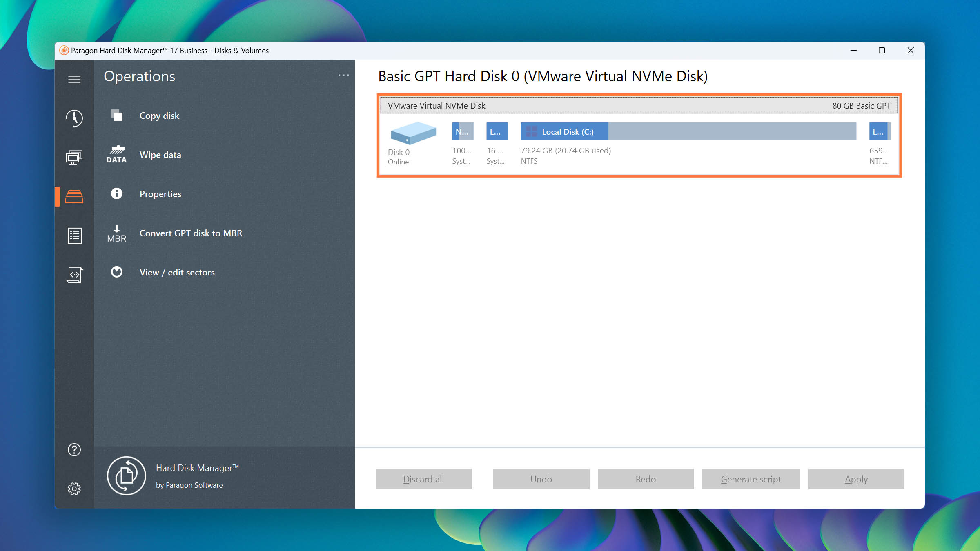The image size is (980, 551).
Task: Select the 100 MB system partition block
Action: [x=463, y=131]
